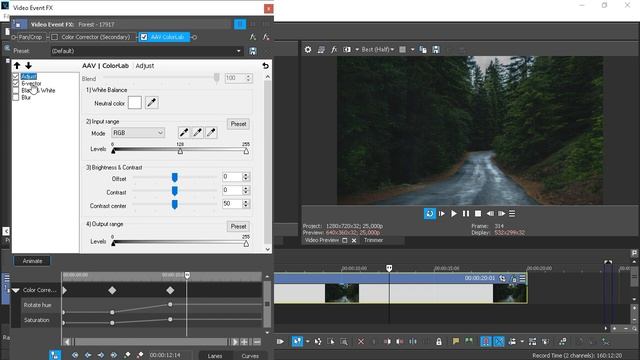
Task: Open the split screen view dropdown arrow
Action: click(x=357, y=49)
